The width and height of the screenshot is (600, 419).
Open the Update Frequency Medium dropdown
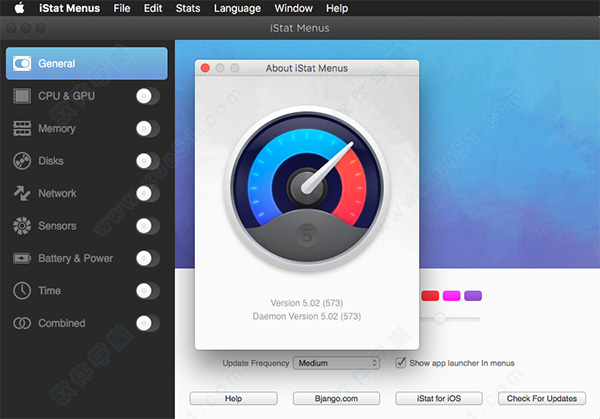coord(336,363)
